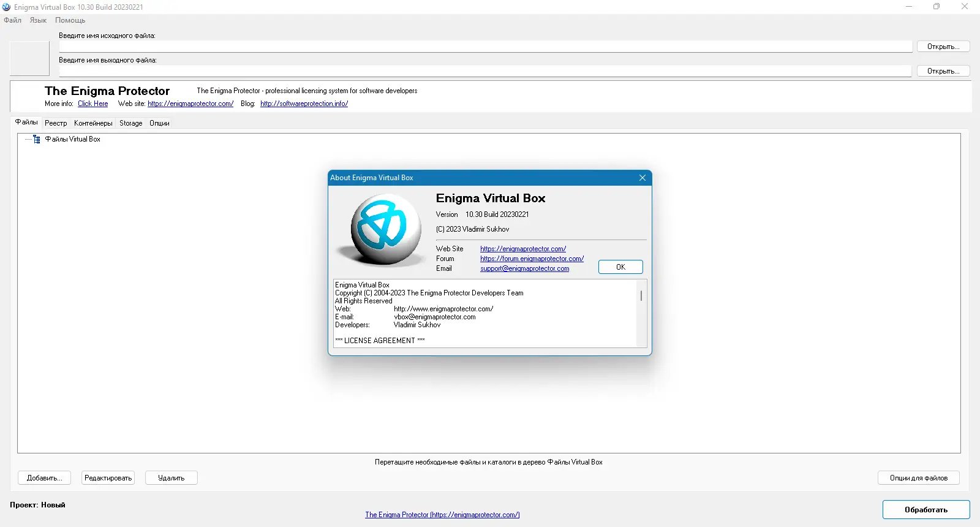
Task: Click the (C) 2023 Vladimir Sukhov text
Action: pyautogui.click(x=473, y=229)
